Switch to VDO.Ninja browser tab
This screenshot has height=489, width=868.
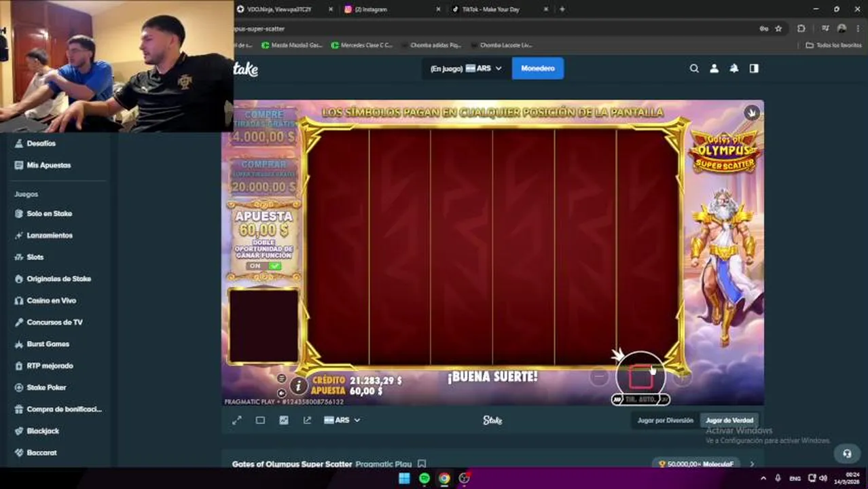tap(279, 10)
